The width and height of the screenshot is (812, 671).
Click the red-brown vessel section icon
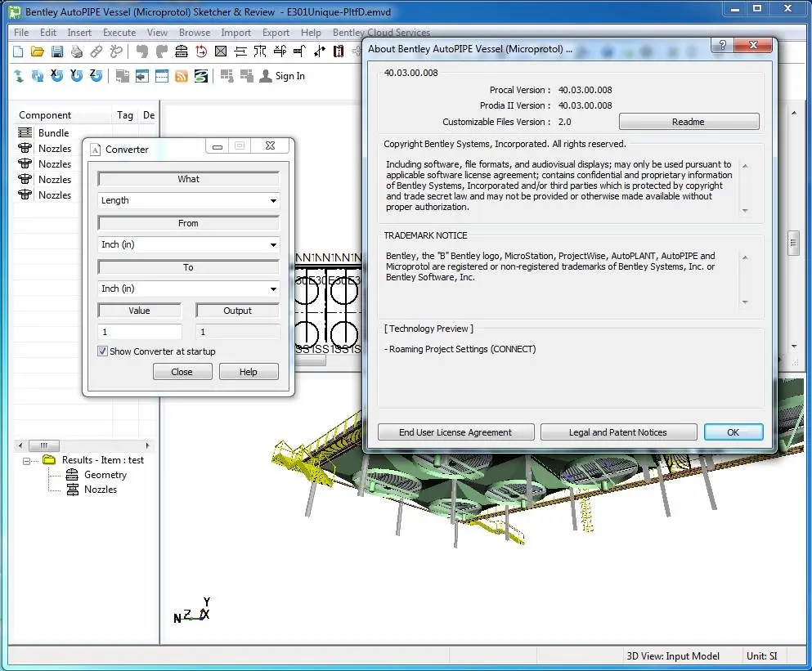tap(339, 51)
